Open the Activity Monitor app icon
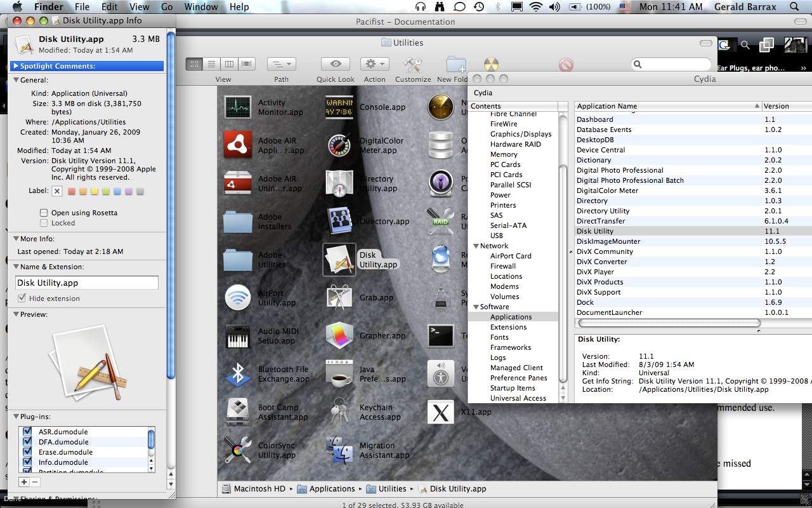 (x=238, y=107)
